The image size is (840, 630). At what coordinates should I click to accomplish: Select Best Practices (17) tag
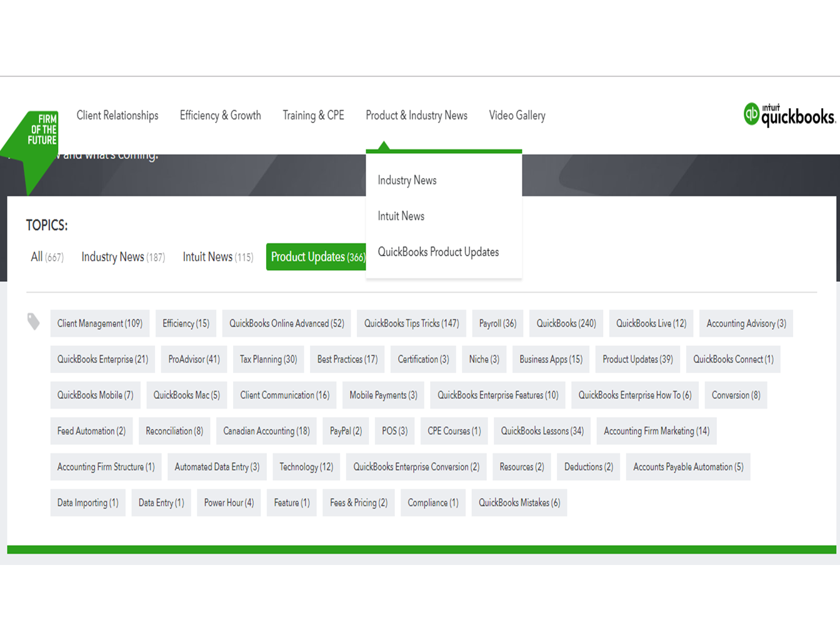coord(347,359)
